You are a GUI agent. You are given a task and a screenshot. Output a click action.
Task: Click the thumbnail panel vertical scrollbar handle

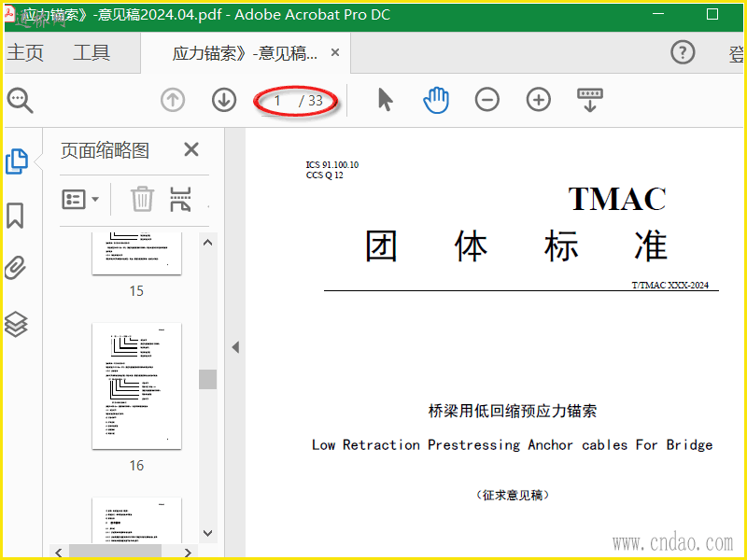click(x=207, y=380)
